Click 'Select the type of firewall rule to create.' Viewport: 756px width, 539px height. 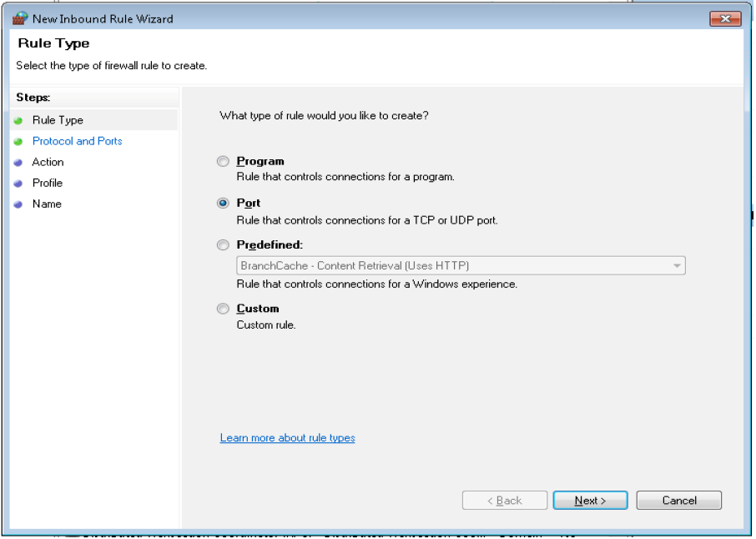(x=111, y=66)
